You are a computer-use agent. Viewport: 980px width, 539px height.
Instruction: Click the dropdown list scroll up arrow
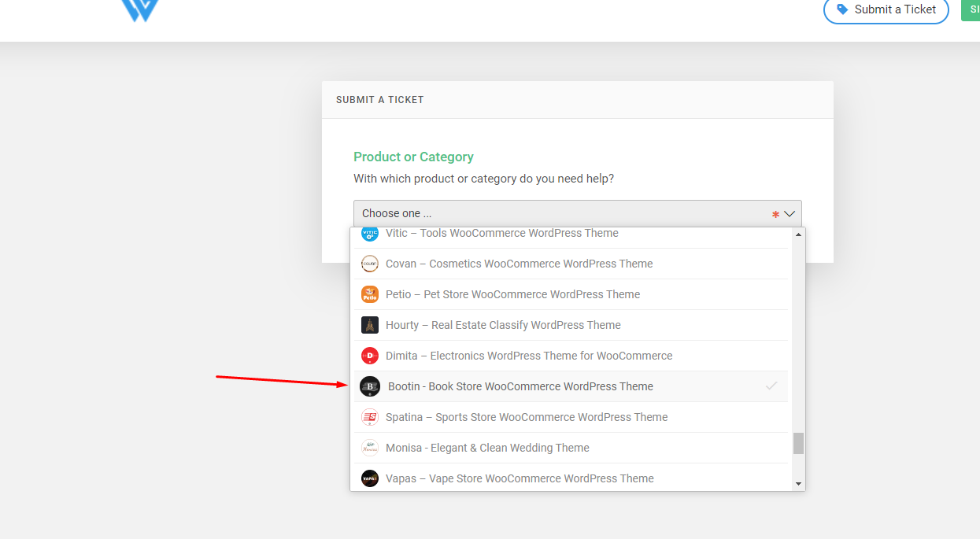pos(798,234)
